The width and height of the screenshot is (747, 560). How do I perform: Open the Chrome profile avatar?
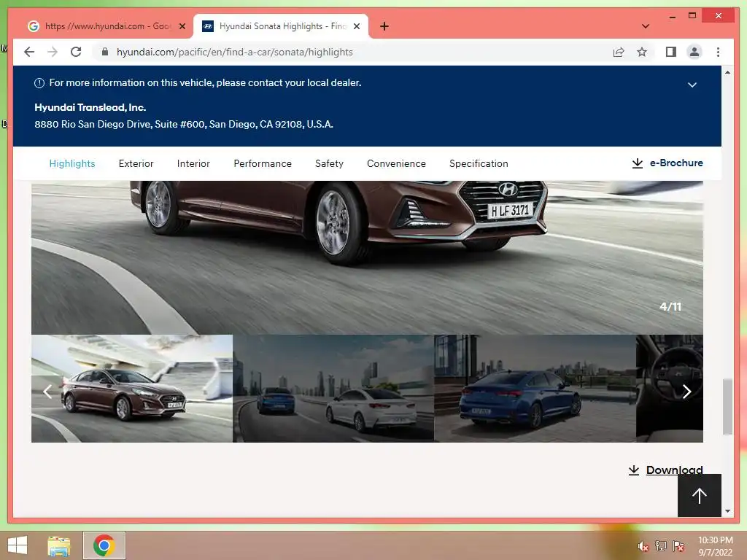[694, 52]
